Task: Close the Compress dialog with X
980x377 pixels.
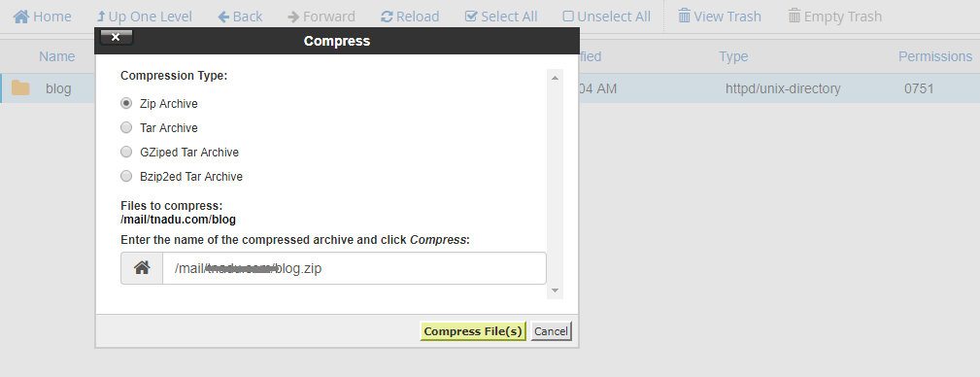Action: point(117,38)
